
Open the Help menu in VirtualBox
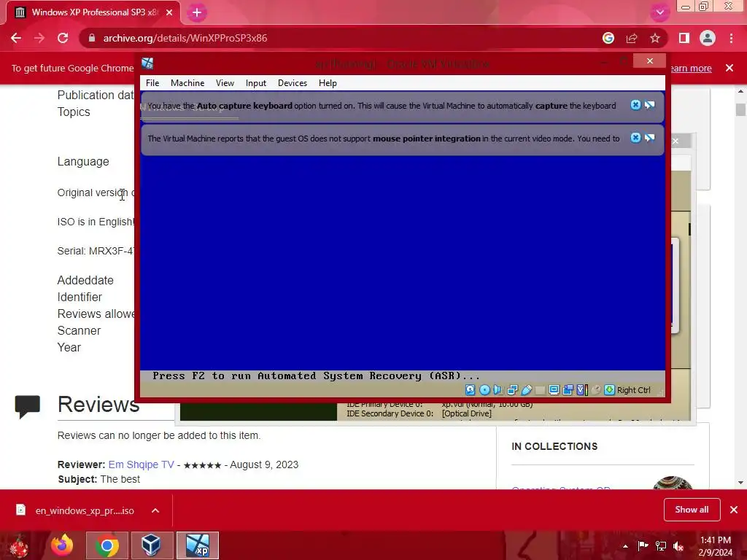[328, 83]
